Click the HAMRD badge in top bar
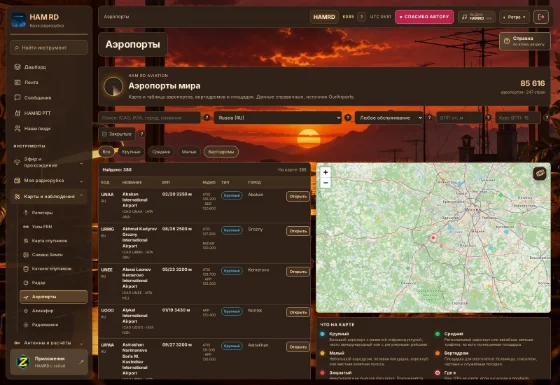The image size is (560, 385). click(x=324, y=17)
